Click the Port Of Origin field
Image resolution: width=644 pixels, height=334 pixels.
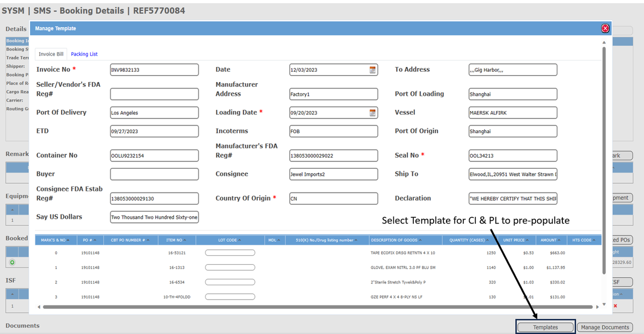[x=513, y=131]
